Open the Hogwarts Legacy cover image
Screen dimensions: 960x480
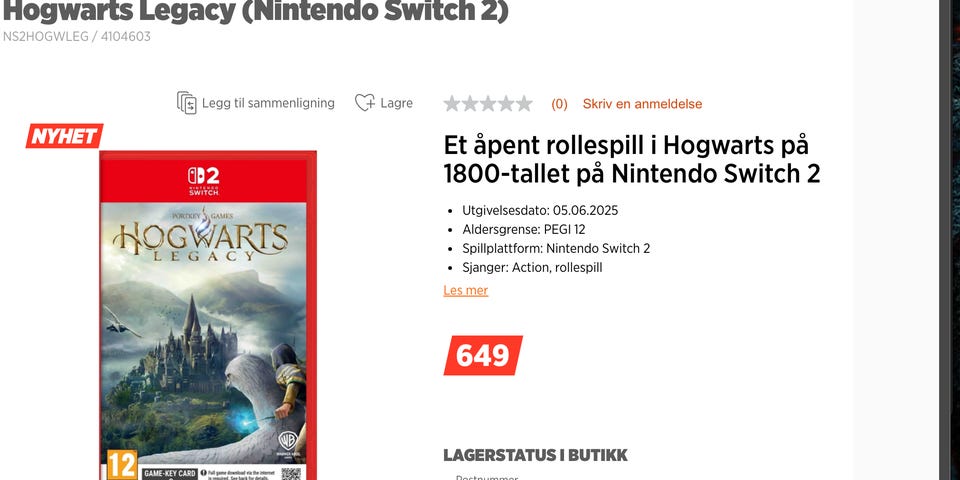pyautogui.click(x=208, y=315)
